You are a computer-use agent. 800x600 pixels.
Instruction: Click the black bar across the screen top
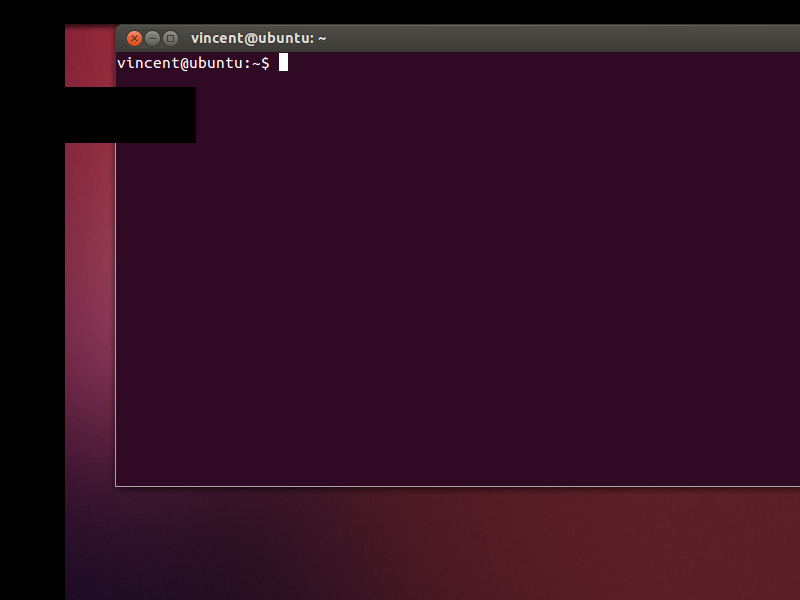point(400,10)
